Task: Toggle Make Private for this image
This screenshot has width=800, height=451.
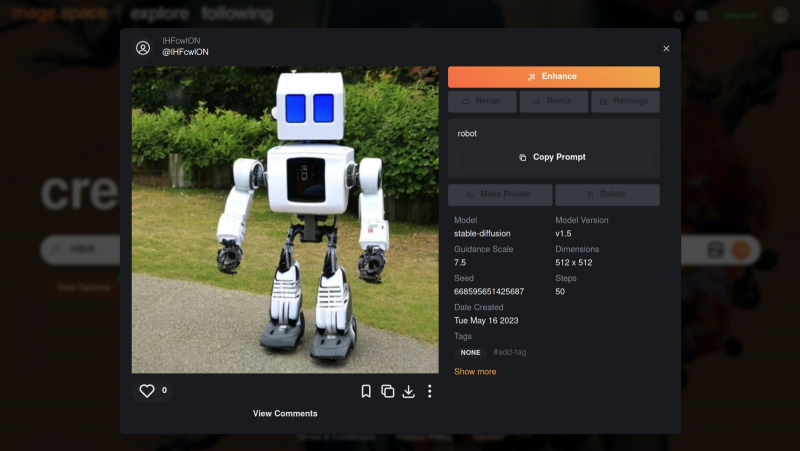Action: [x=499, y=195]
